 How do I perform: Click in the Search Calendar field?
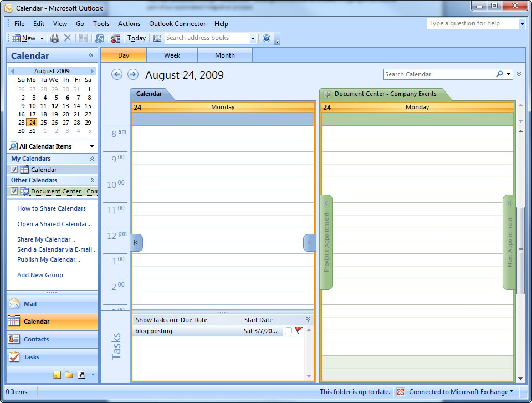click(439, 74)
